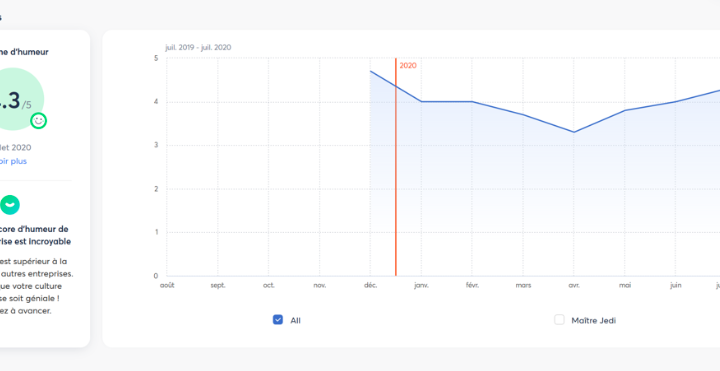Click the août axis label

(167, 285)
